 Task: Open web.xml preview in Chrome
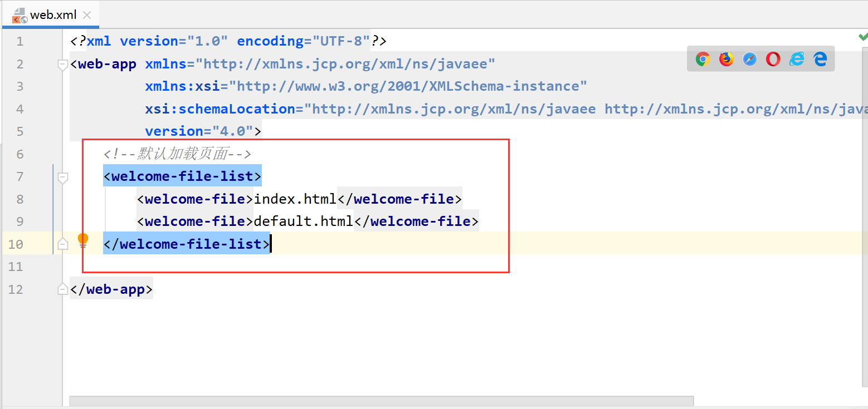pos(703,59)
